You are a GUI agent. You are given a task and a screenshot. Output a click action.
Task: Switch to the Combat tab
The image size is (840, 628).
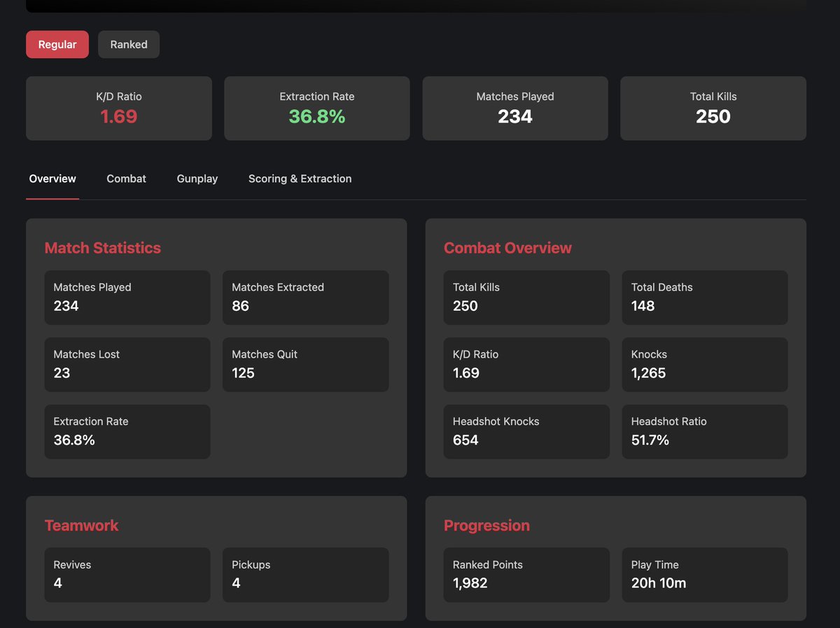click(126, 179)
